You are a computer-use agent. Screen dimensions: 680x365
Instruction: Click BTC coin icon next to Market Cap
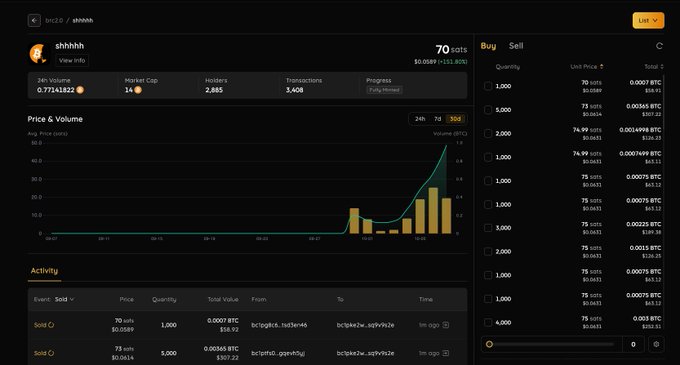click(138, 90)
